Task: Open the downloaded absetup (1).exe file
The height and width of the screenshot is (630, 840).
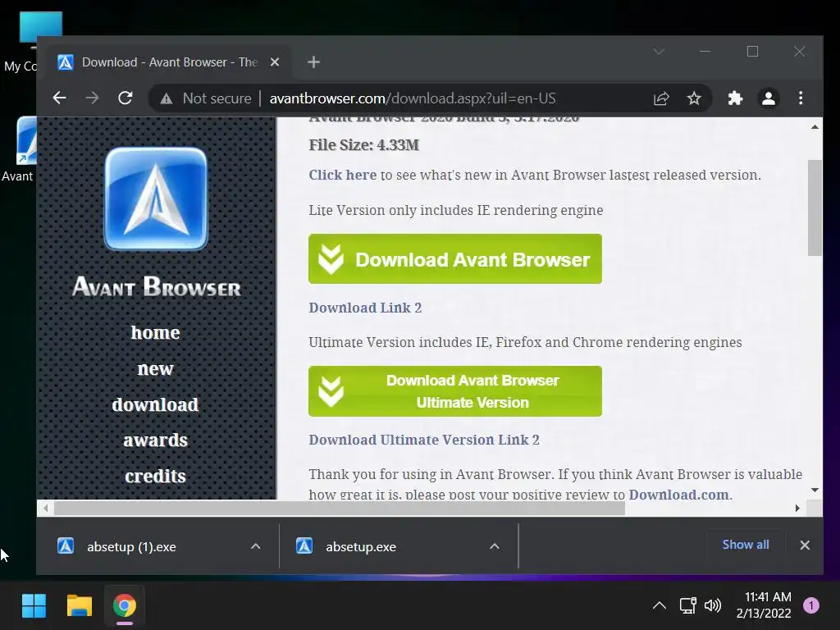Action: coord(131,547)
